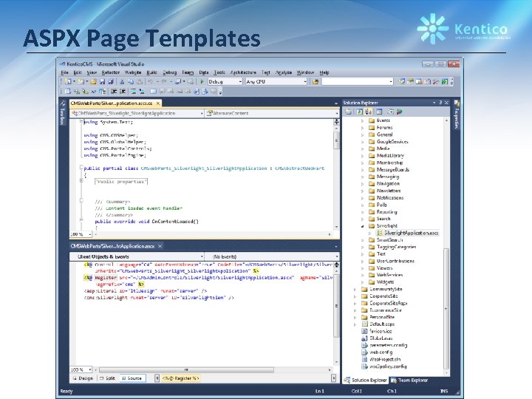532x399 pixels.
Task: Click the Find combo box in toolbar
Action: (x=358, y=82)
